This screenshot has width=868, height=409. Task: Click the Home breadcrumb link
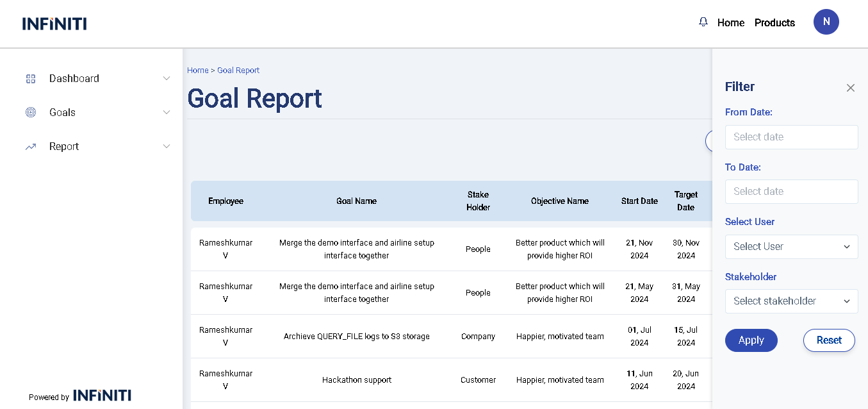197,71
